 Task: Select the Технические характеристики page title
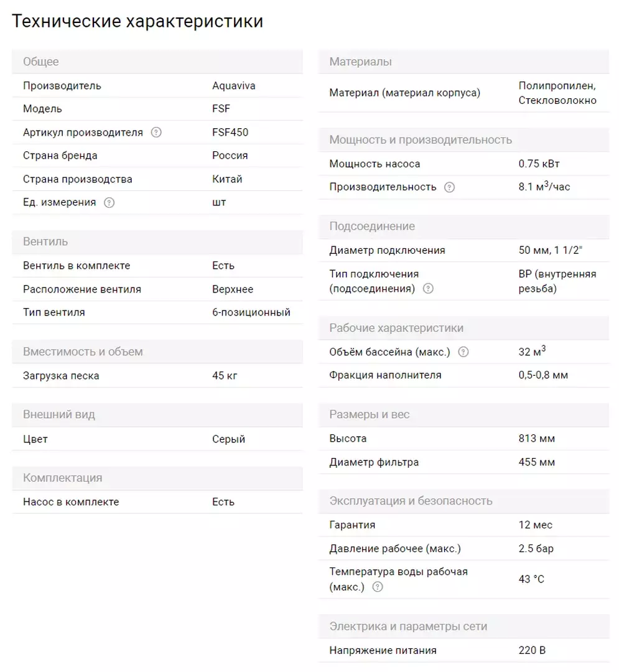click(137, 21)
